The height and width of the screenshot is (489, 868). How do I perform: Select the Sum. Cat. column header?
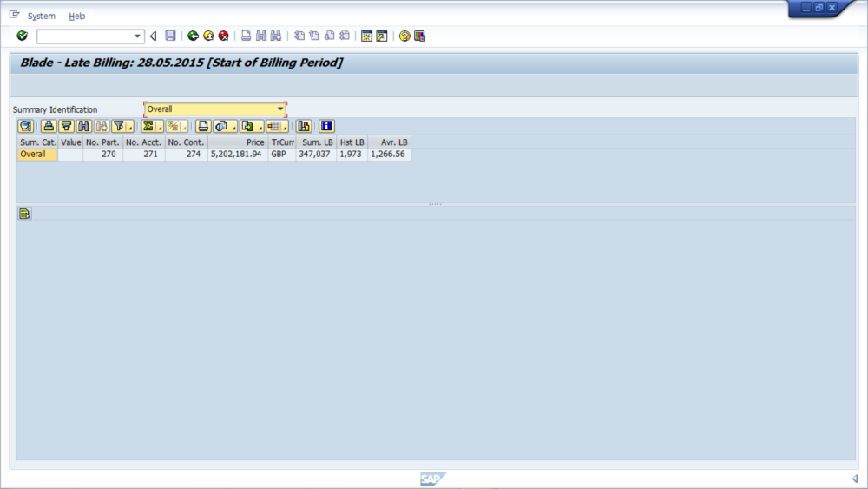coord(37,142)
